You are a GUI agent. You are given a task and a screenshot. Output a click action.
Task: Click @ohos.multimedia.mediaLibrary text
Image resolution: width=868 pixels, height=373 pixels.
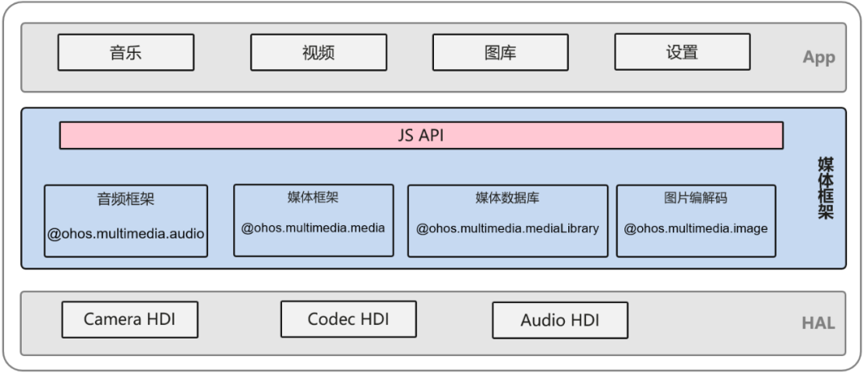(508, 228)
